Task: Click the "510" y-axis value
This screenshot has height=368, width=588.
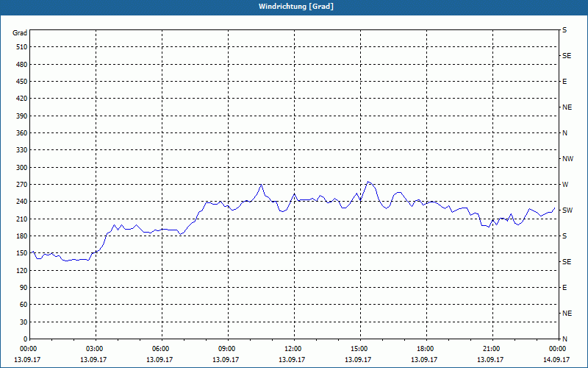Action: pyautogui.click(x=21, y=47)
